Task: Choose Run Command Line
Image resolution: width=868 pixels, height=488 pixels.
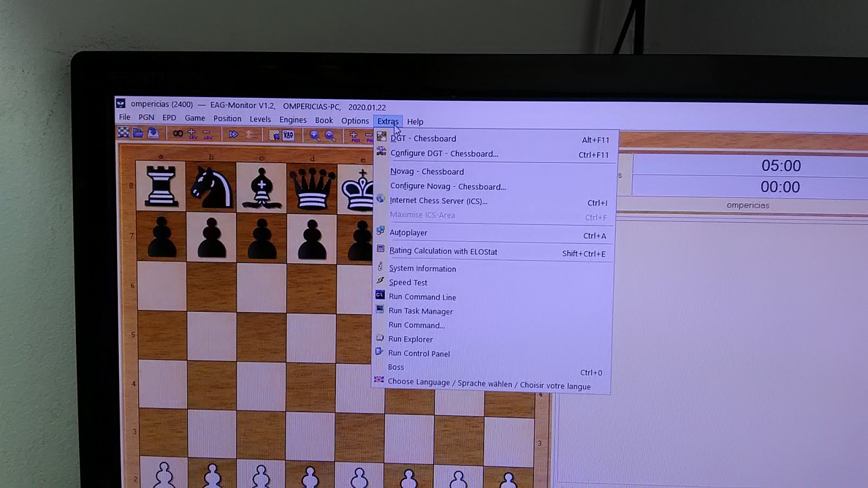Action: click(492, 297)
